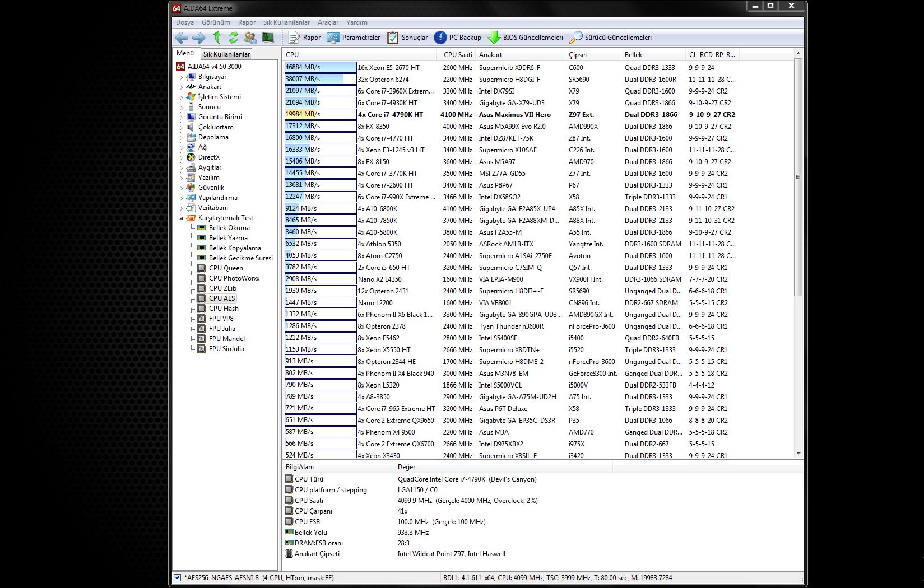Viewport: 924px width, 588px height.
Task: Select CPU Queen benchmark
Action: click(226, 268)
